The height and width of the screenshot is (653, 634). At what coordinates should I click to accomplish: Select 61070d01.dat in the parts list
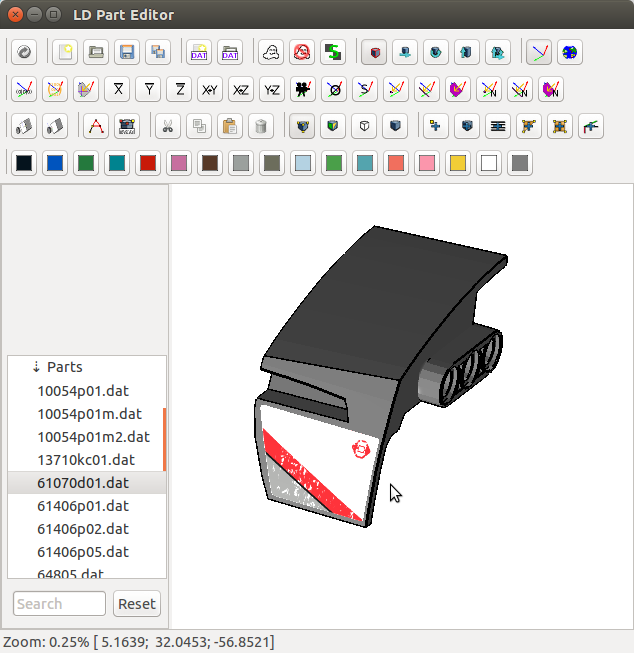(x=85, y=483)
